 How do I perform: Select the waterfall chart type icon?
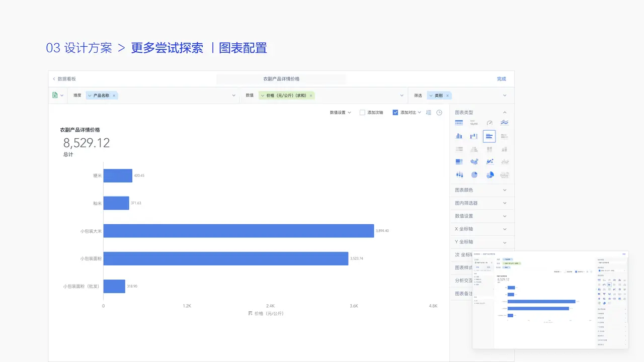click(474, 136)
